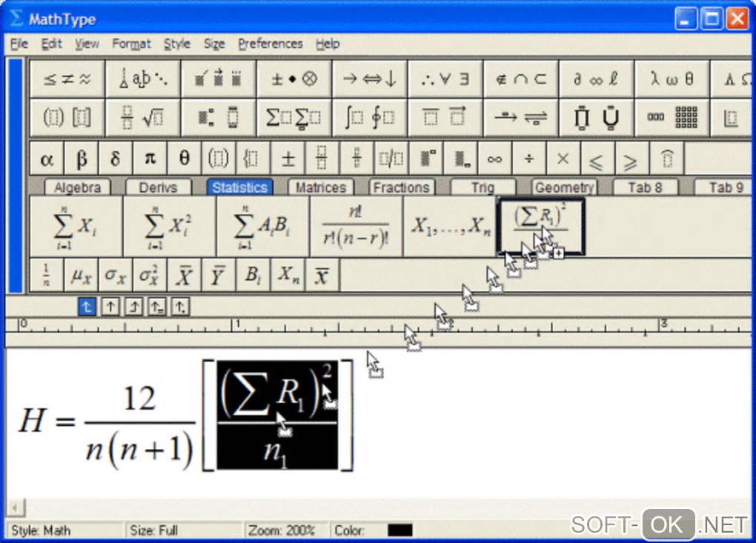The width and height of the screenshot is (756, 543).
Task: Open the View menu
Action: (87, 44)
